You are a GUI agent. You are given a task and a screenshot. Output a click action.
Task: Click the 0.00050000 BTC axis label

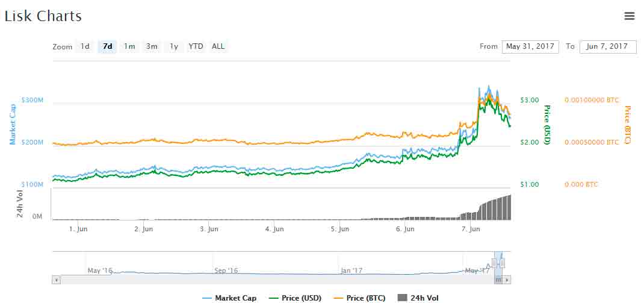pyautogui.click(x=592, y=142)
